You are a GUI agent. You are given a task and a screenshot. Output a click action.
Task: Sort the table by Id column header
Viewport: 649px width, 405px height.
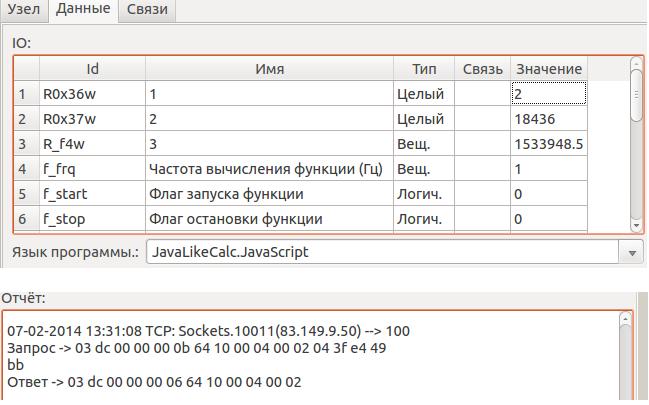coord(92,69)
